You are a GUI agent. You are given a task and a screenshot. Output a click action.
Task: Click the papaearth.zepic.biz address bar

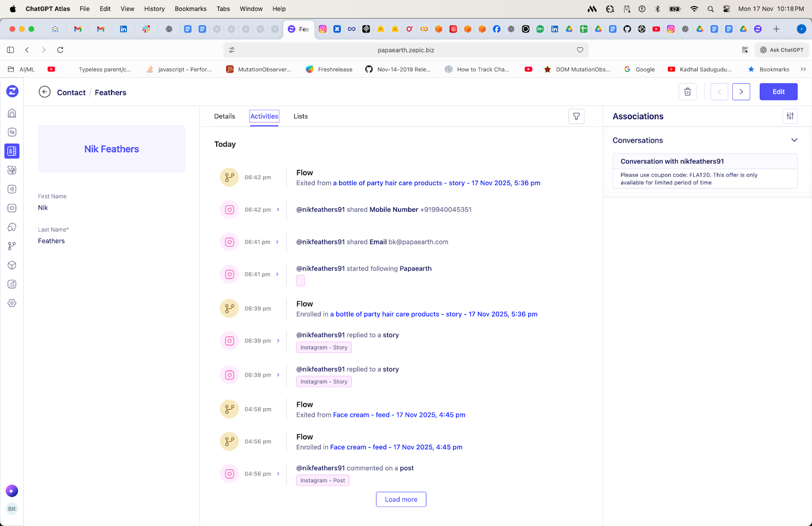(x=405, y=50)
